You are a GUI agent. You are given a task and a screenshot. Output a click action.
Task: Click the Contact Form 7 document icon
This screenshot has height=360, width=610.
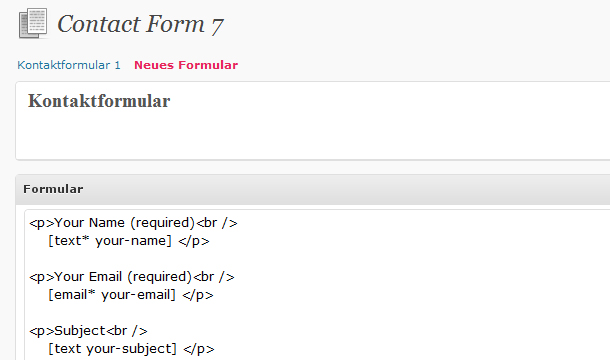[33, 23]
